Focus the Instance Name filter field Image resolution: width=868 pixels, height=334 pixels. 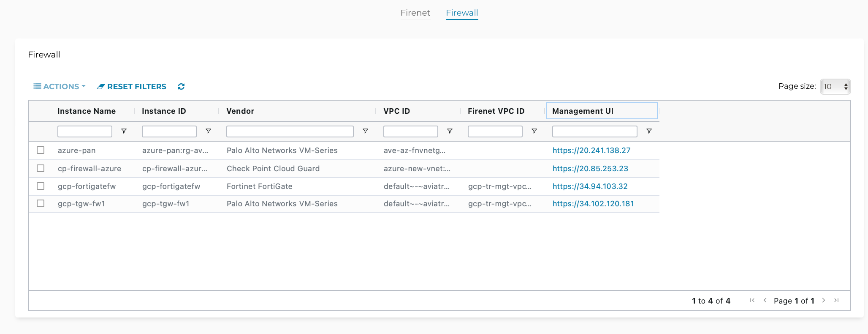pos(85,131)
